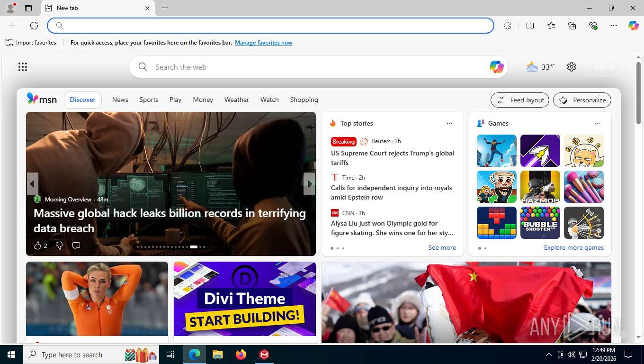The width and height of the screenshot is (644, 364).
Task: Launch the block puzzle game tile
Action: pos(497,223)
